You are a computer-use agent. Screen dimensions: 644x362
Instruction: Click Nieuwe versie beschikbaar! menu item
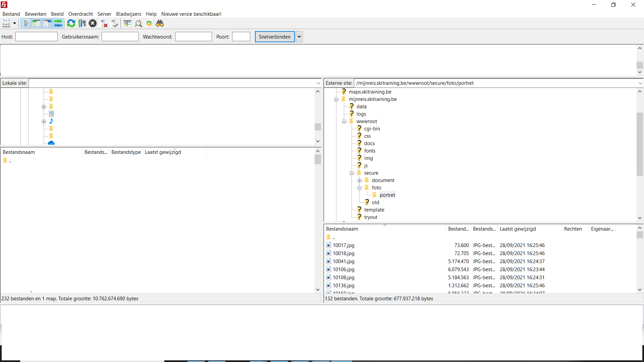tap(191, 14)
